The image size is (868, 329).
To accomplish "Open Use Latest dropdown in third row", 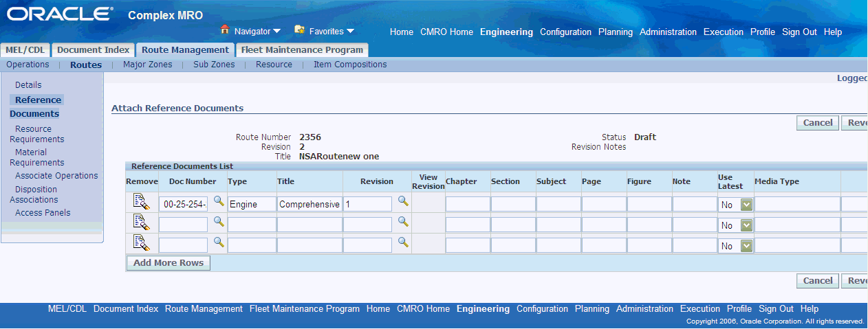I will 746,246.
